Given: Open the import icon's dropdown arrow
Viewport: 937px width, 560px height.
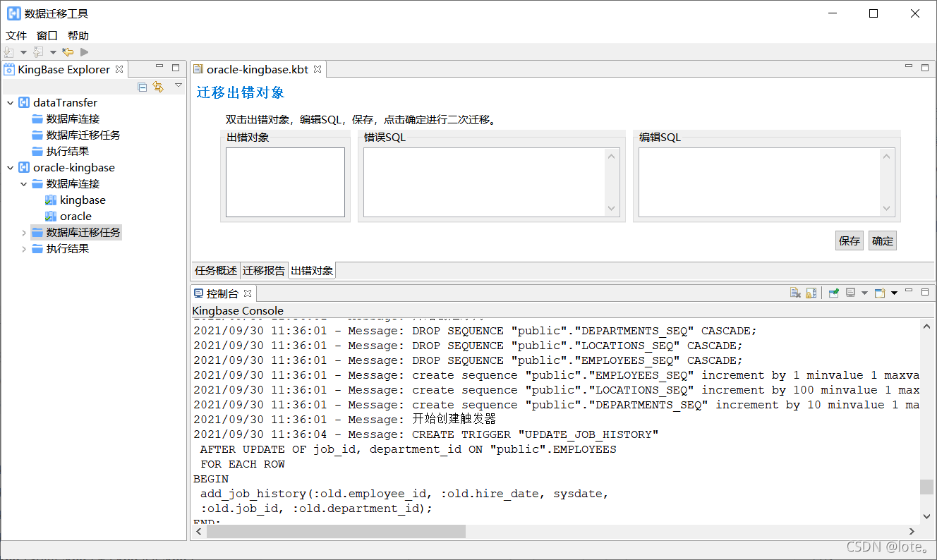Looking at the screenshot, I should click(x=23, y=52).
